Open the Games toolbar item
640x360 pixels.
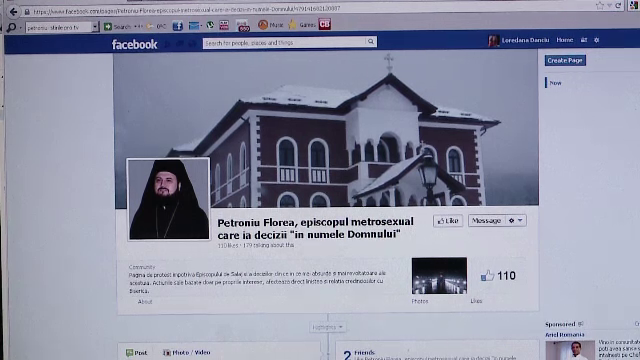[302, 24]
